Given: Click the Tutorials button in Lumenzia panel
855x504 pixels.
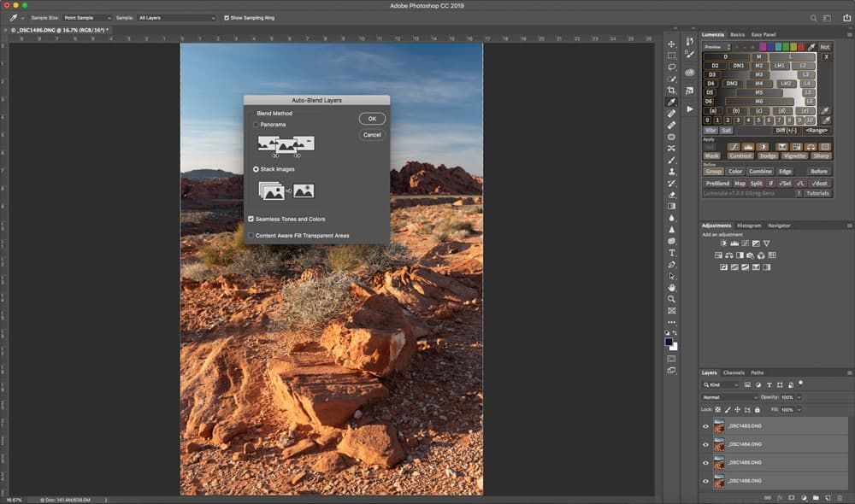Looking at the screenshot, I should pos(817,192).
